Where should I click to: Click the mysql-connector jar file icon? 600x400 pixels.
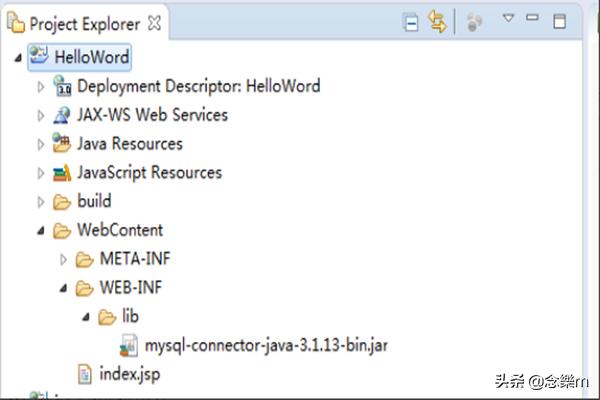click(128, 346)
